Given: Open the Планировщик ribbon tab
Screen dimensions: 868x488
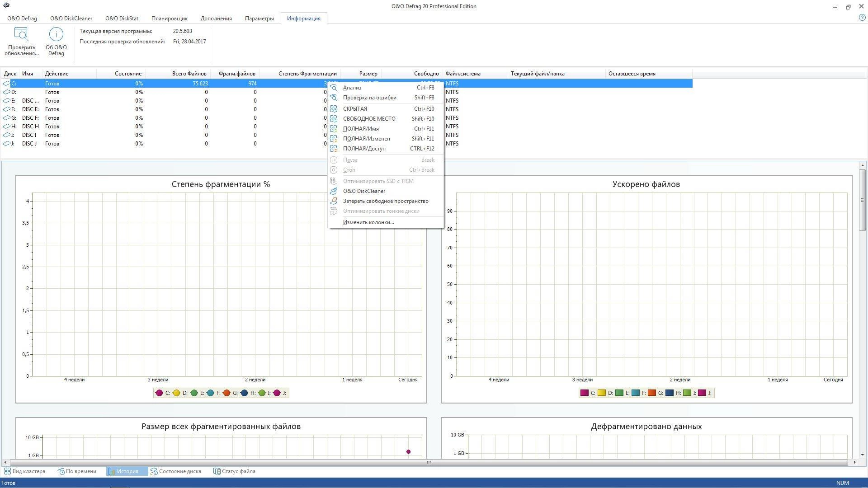Looking at the screenshot, I should click(170, 19).
